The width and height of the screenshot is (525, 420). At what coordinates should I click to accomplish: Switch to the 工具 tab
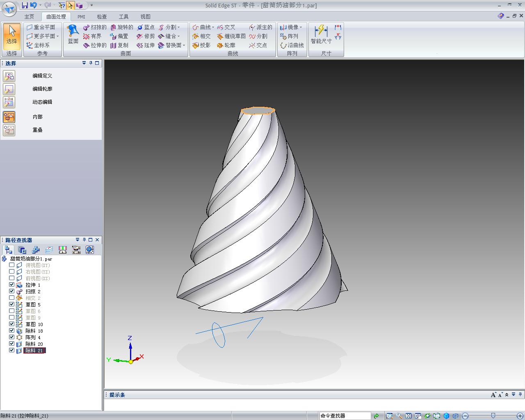pos(123,17)
